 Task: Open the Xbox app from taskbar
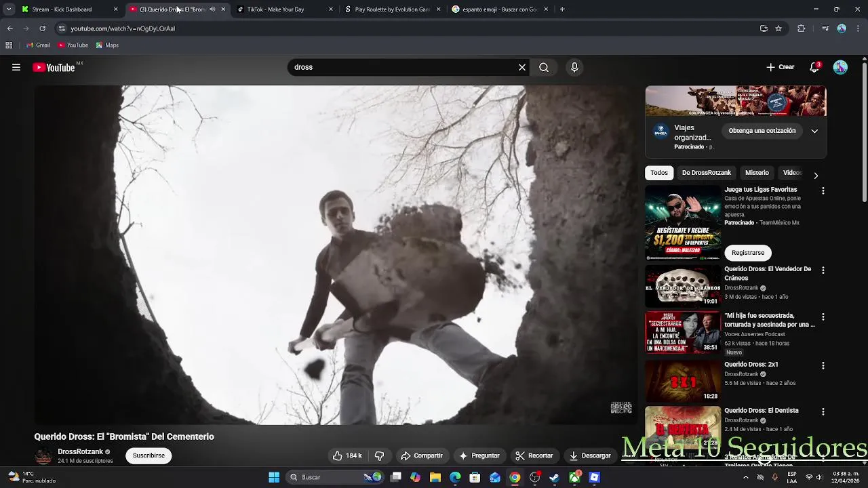pyautogui.click(x=574, y=477)
